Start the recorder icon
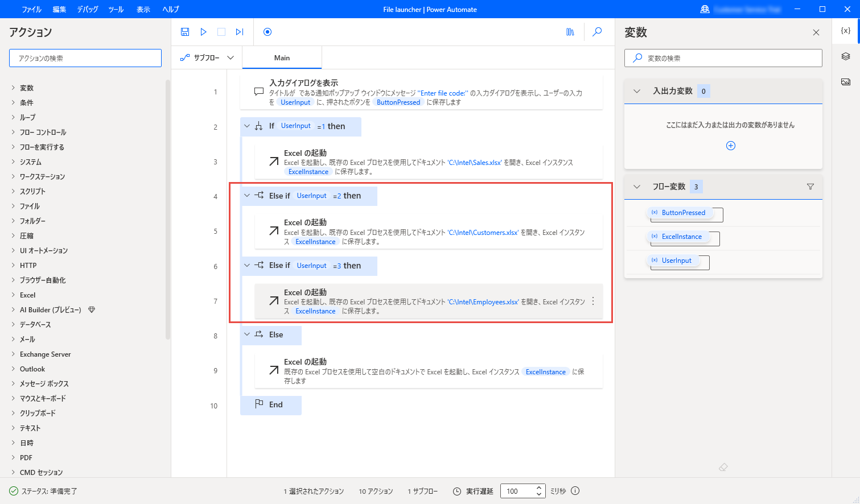 (268, 32)
